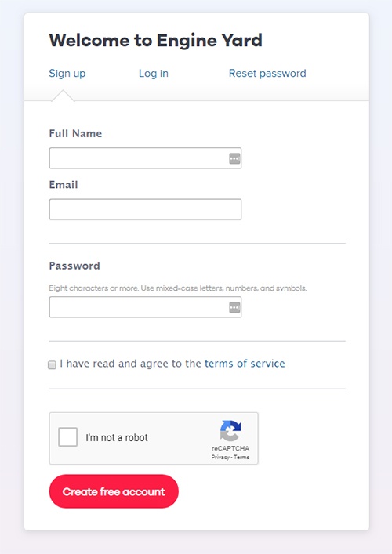Submit with Create free account button
392x554 pixels.
tap(114, 491)
